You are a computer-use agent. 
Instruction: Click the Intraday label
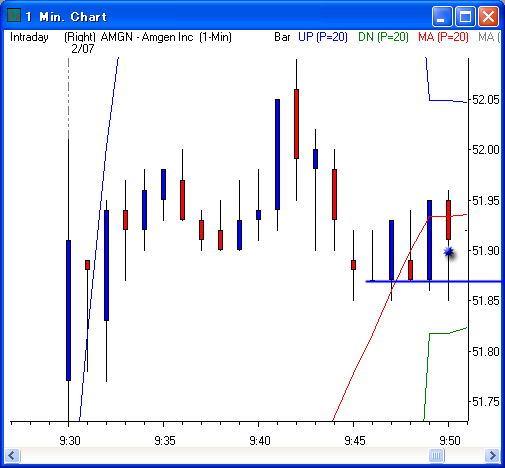(29, 37)
